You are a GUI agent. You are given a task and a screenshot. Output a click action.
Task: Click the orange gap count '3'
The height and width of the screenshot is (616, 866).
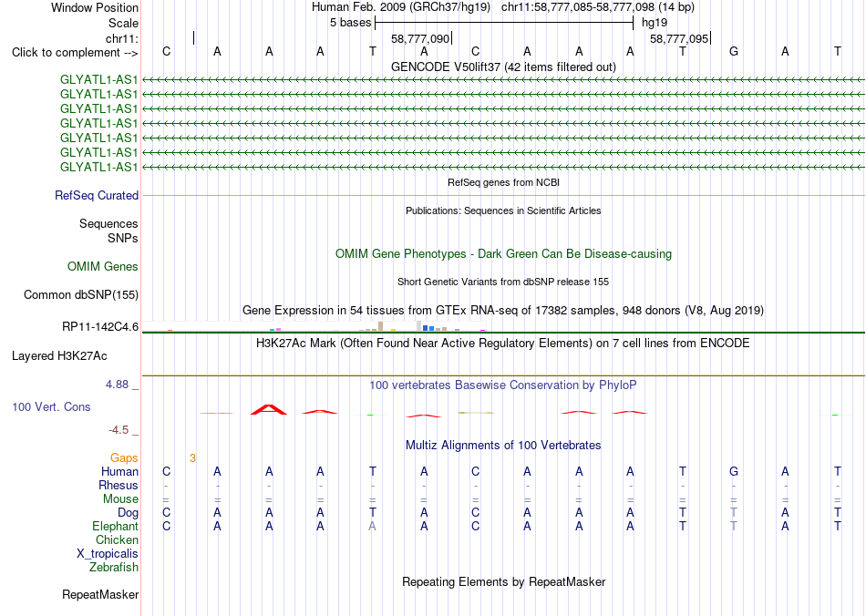point(192,457)
